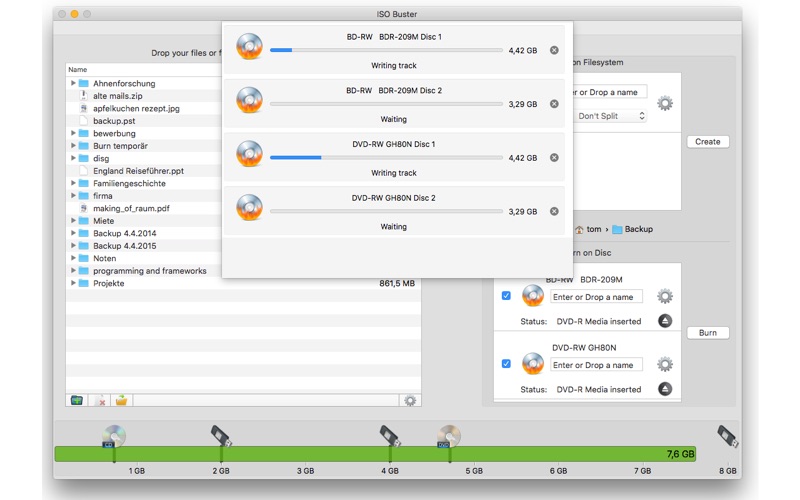Click the filesystem name input field
800x500 pixels.
[610, 92]
